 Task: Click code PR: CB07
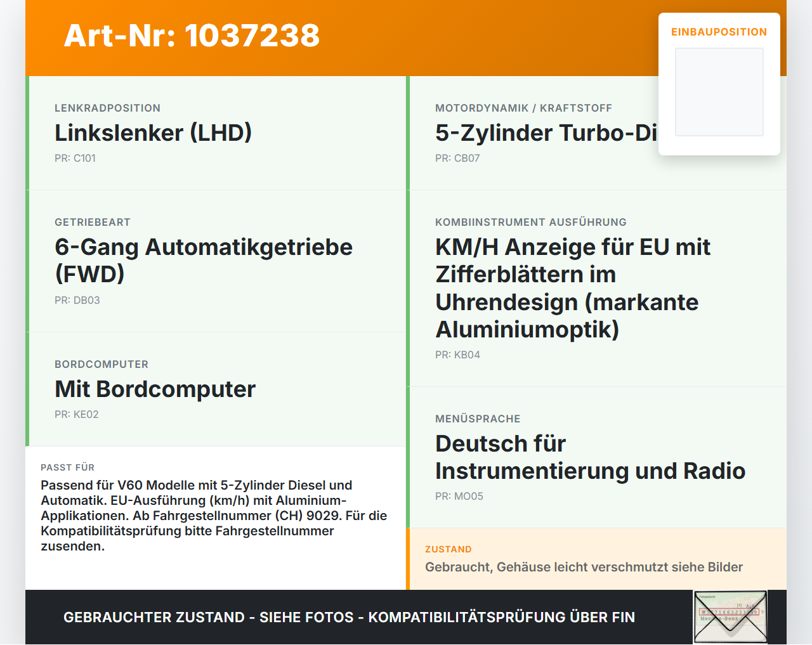pos(457,158)
